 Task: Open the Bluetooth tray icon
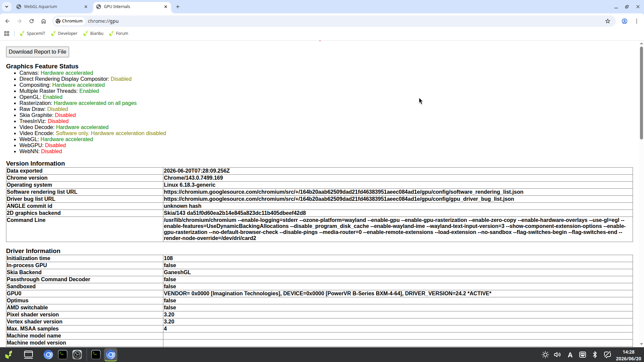click(x=595, y=355)
